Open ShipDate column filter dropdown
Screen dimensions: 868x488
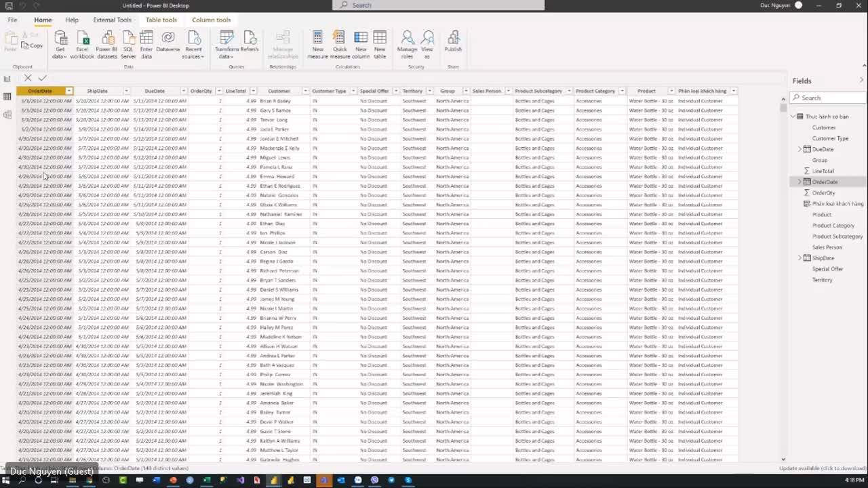(126, 91)
